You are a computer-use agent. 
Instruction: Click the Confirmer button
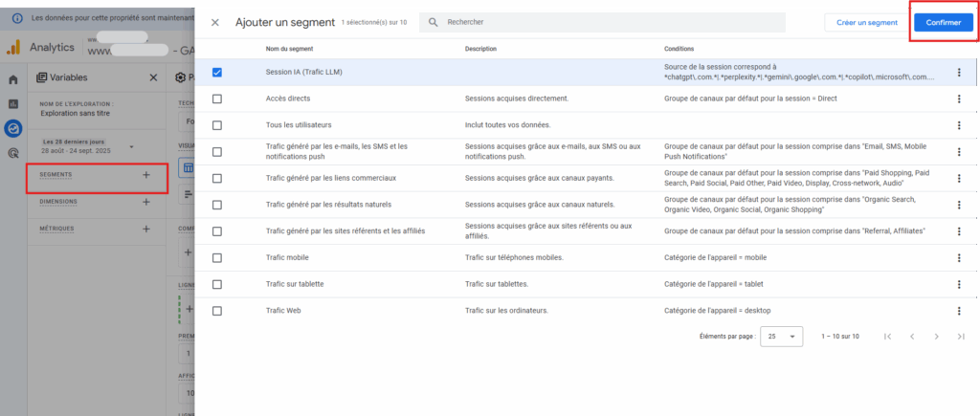click(943, 22)
